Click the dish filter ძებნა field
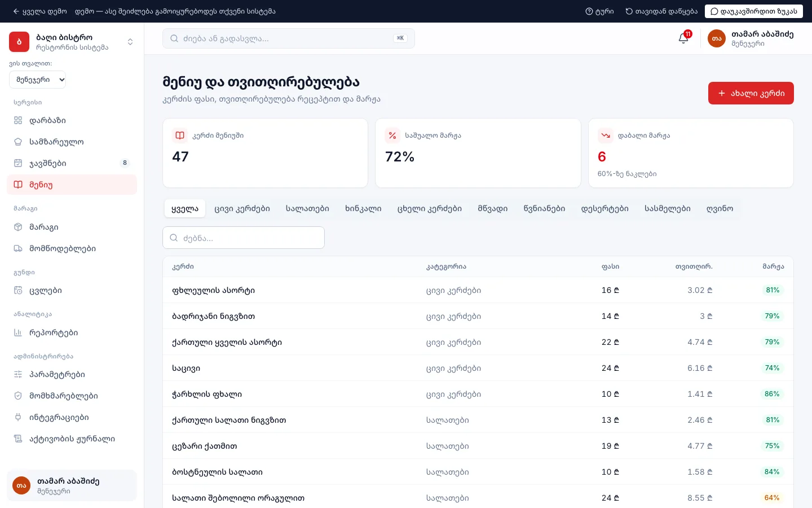 [244, 238]
